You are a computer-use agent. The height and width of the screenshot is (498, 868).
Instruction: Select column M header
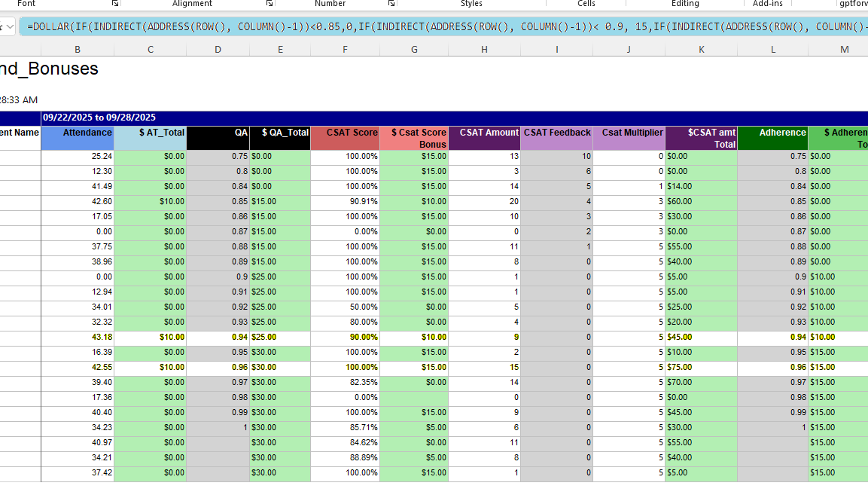tap(845, 48)
